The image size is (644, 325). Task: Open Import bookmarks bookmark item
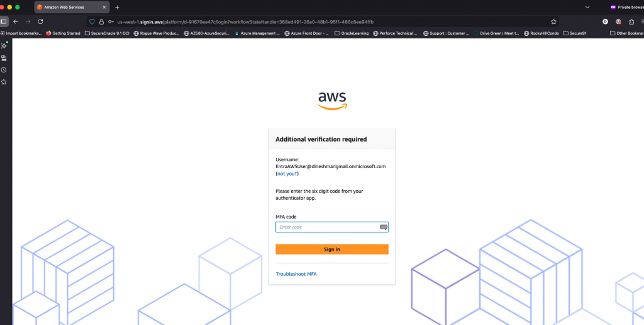tap(21, 33)
